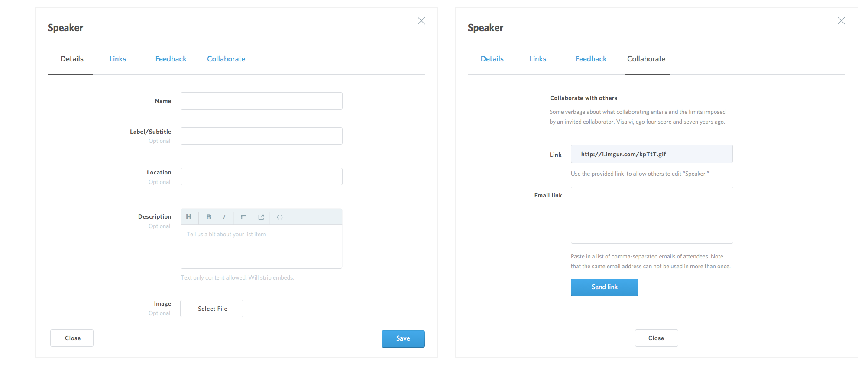The height and width of the screenshot is (377, 868).
Task: Choose image with Select File button
Action: click(212, 309)
